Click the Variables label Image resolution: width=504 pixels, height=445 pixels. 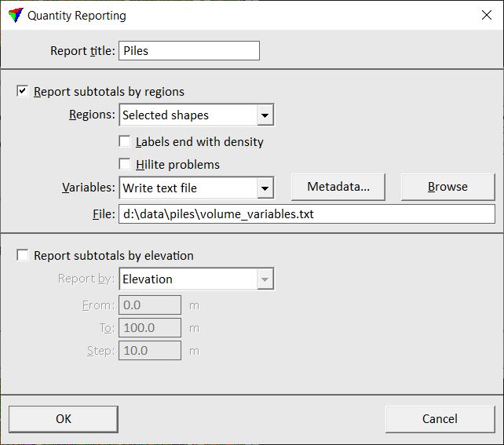pos(89,188)
